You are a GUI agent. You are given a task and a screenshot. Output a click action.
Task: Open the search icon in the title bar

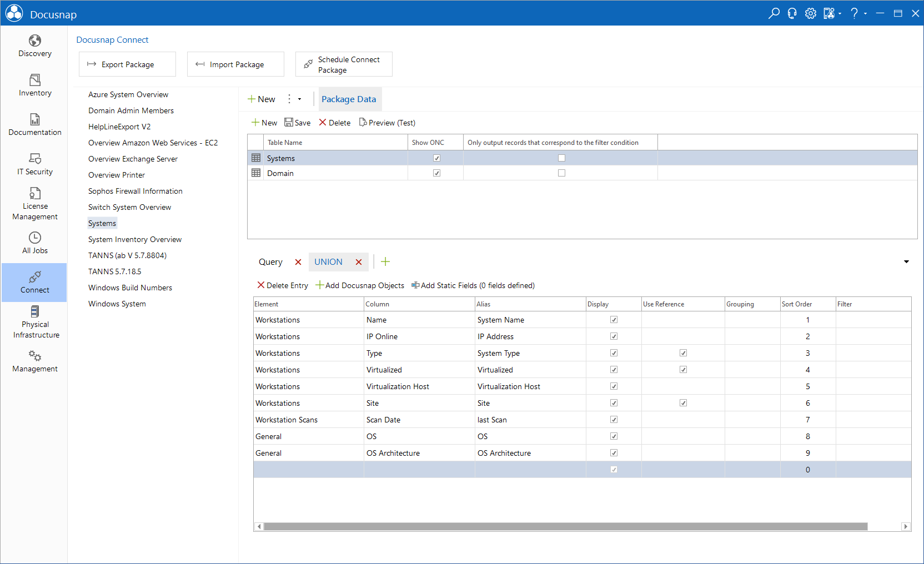point(774,13)
